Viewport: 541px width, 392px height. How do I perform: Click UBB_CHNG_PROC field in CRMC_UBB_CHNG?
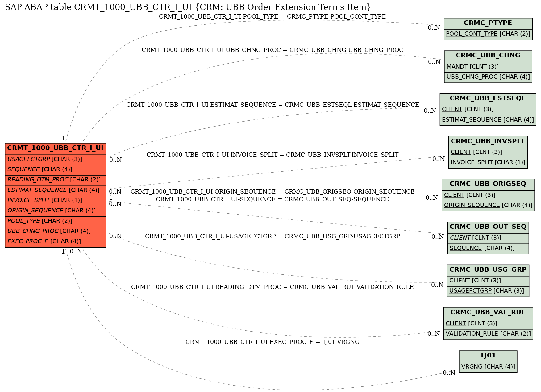click(x=488, y=77)
